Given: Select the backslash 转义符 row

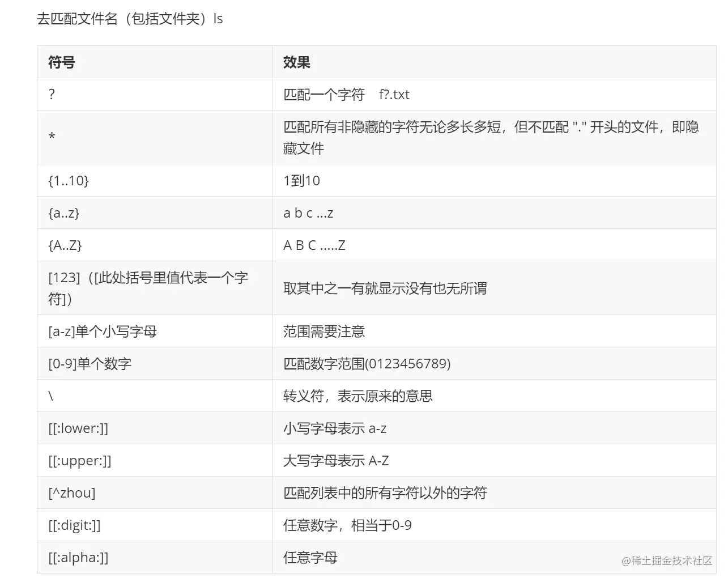Looking at the screenshot, I should (50, 396).
